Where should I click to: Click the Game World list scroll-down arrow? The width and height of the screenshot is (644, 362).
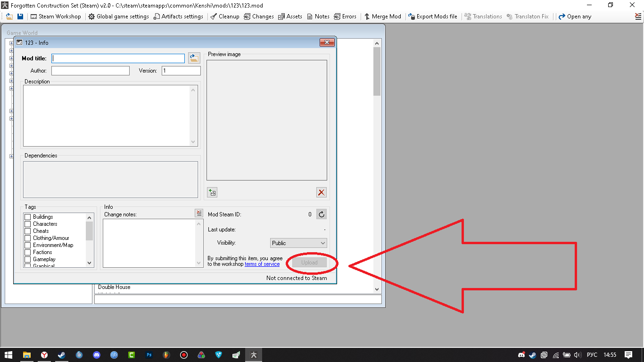pos(377,289)
